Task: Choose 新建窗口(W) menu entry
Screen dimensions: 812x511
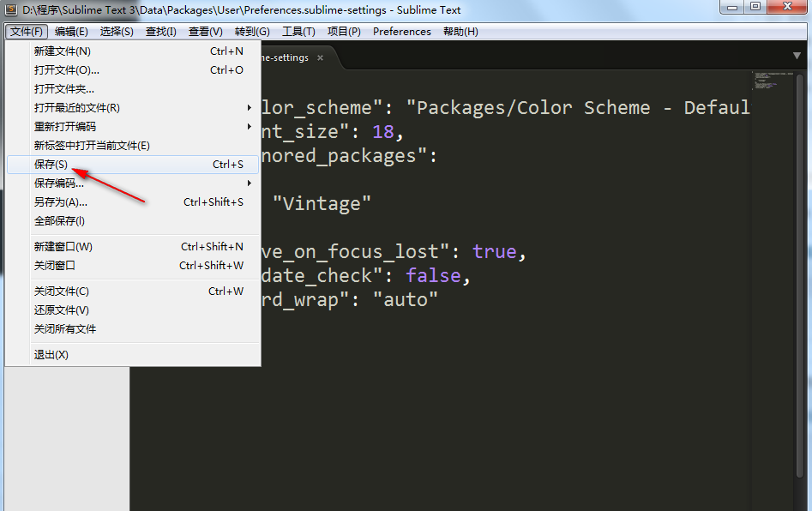Action: pos(133,246)
